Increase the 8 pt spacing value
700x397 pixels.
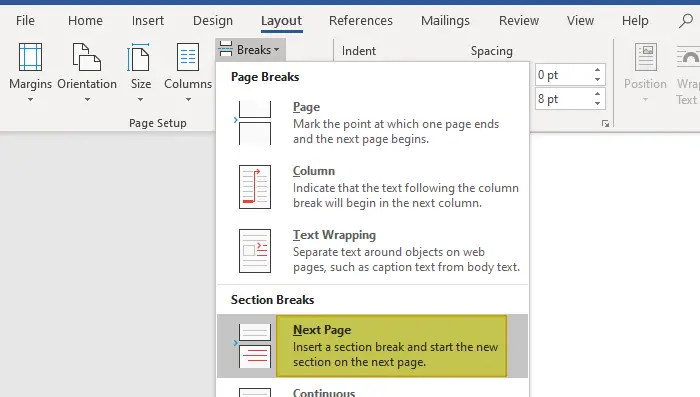click(x=597, y=94)
